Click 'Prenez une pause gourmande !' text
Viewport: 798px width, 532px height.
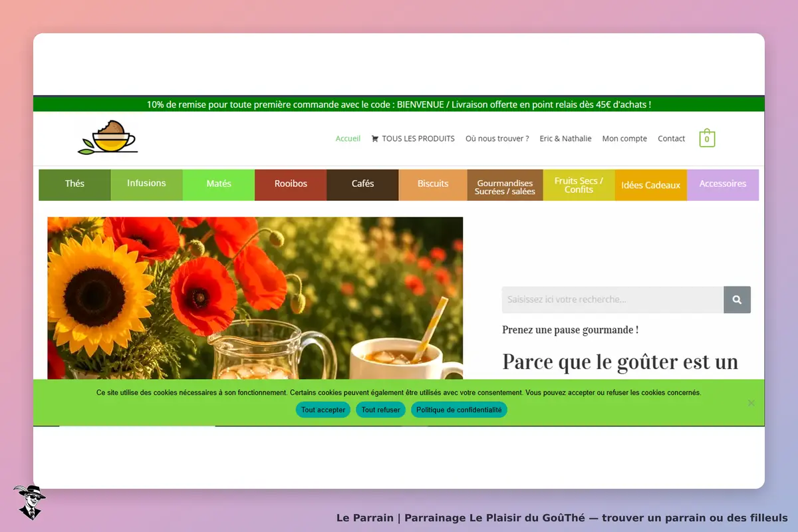pos(570,330)
